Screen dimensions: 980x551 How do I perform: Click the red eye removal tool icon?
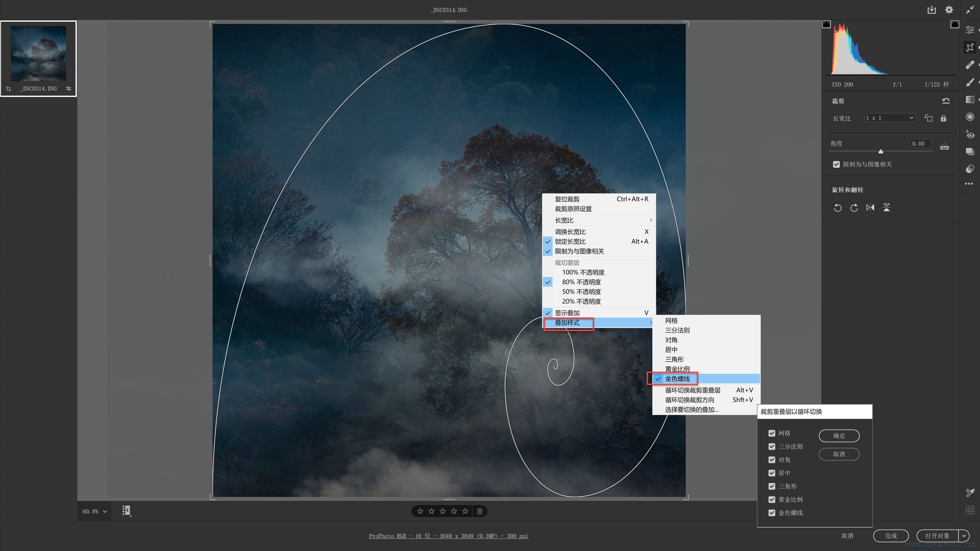pyautogui.click(x=970, y=134)
